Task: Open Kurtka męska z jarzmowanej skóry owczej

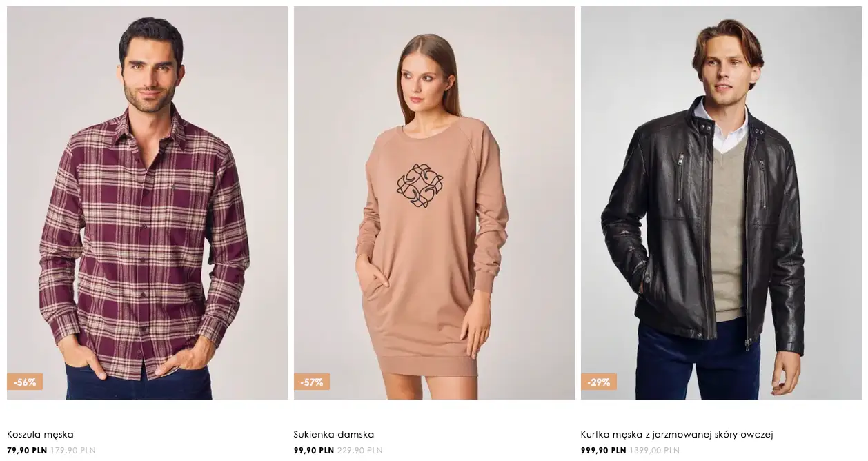Action: click(x=677, y=434)
